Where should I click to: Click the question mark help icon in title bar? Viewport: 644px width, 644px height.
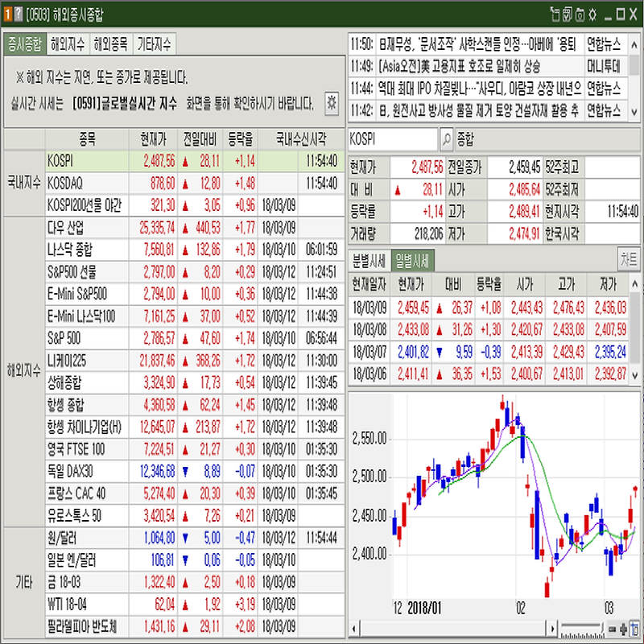[18, 14]
